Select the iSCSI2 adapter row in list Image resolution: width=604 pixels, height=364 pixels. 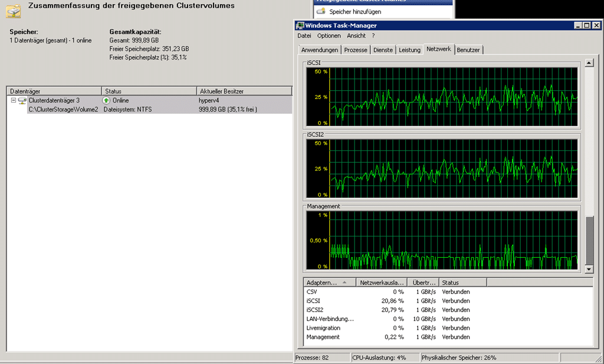(448, 310)
